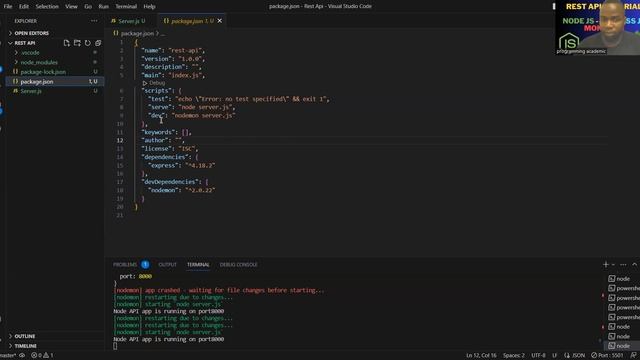Select the TERMINAL panel tab
The image size is (640, 360).
click(198, 265)
